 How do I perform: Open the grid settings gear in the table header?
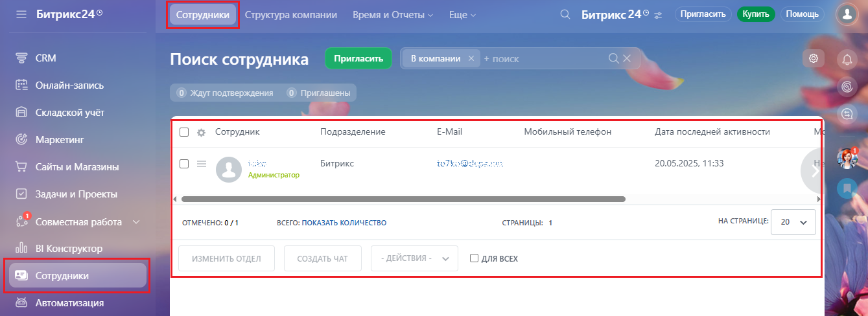(x=201, y=132)
